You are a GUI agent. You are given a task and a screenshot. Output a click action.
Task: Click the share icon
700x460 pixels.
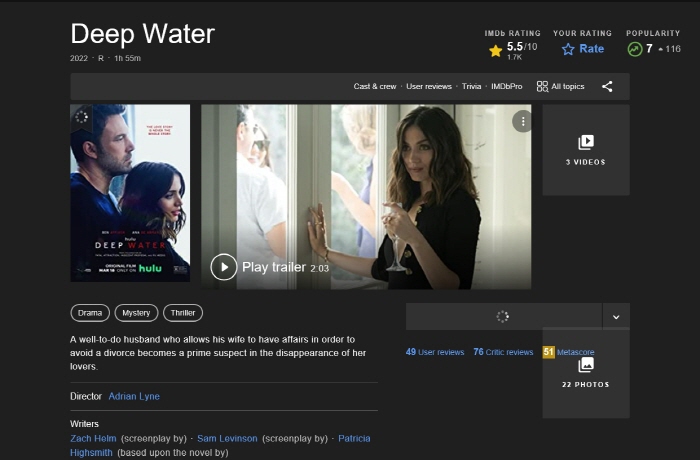point(607,86)
